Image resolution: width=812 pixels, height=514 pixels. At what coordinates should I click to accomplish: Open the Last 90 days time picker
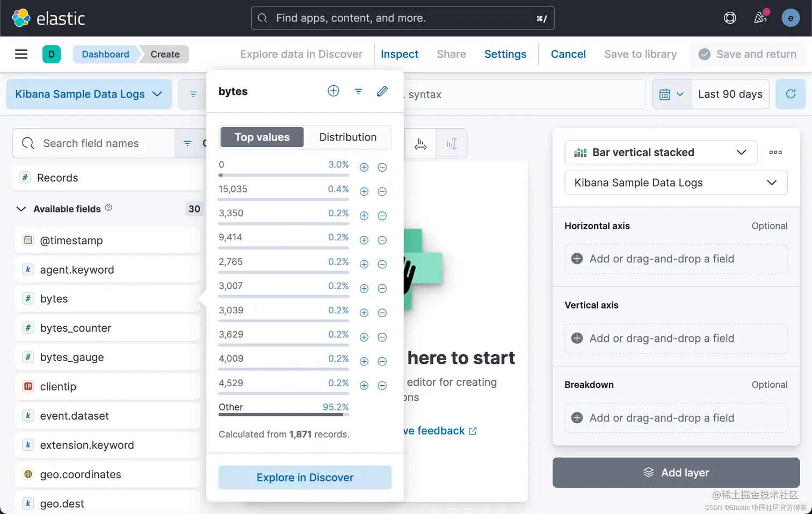pos(730,94)
